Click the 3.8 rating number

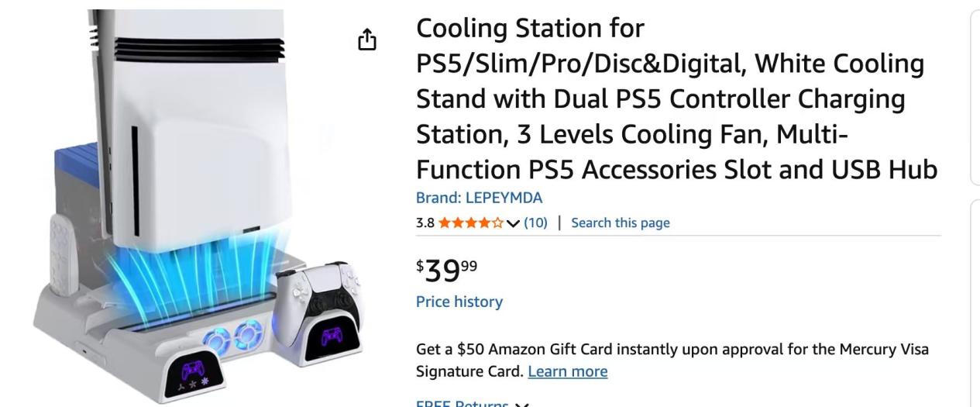pos(425,223)
